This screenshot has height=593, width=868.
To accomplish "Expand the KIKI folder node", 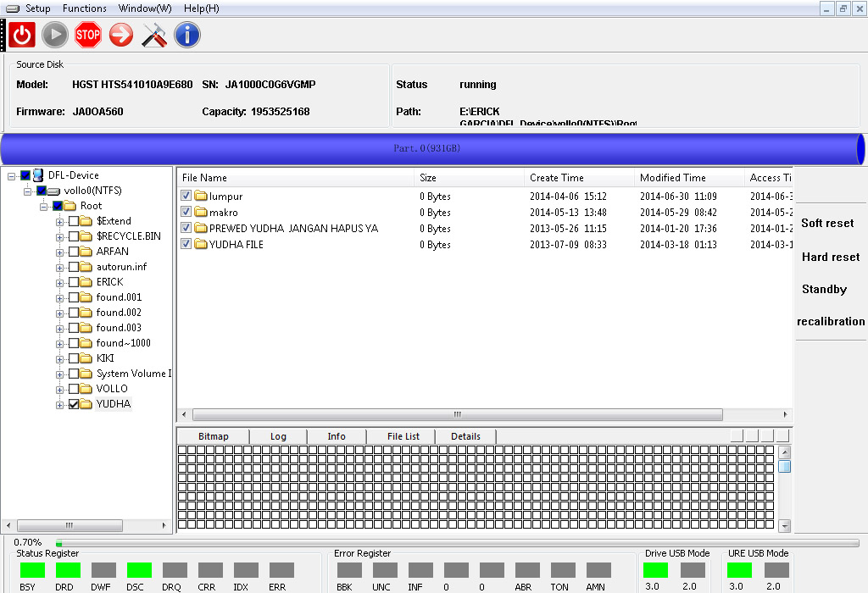I will pyautogui.click(x=60, y=359).
